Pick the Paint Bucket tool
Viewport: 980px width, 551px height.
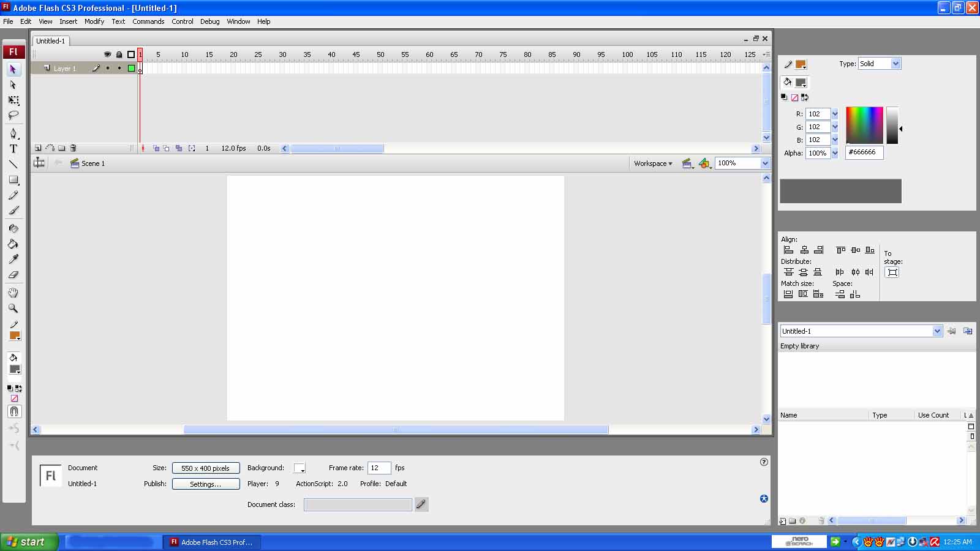coord(13,244)
